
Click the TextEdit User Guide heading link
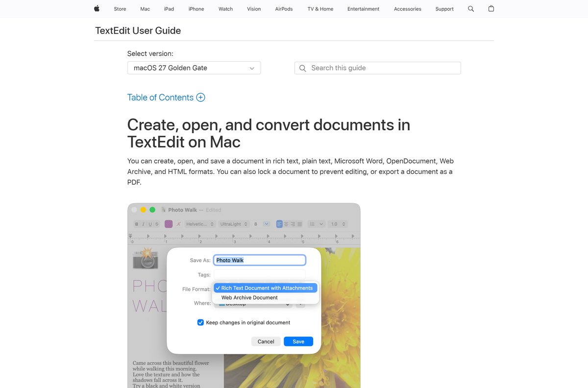pyautogui.click(x=138, y=30)
